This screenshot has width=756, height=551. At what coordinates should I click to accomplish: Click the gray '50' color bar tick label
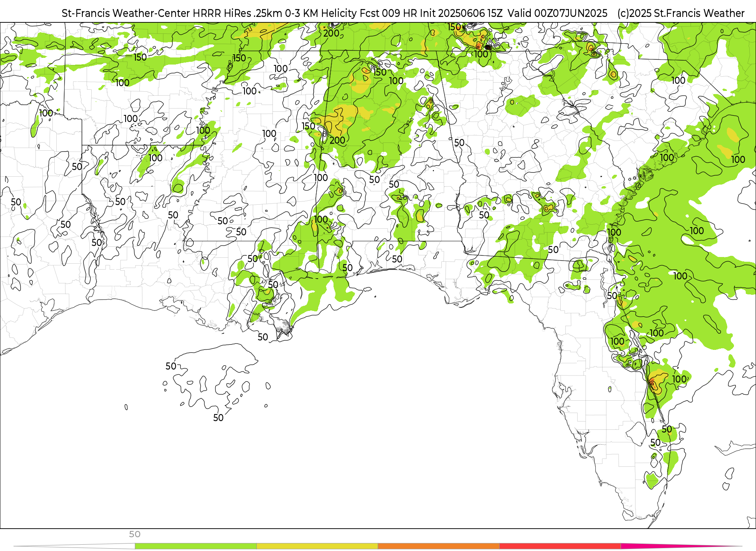pyautogui.click(x=135, y=534)
